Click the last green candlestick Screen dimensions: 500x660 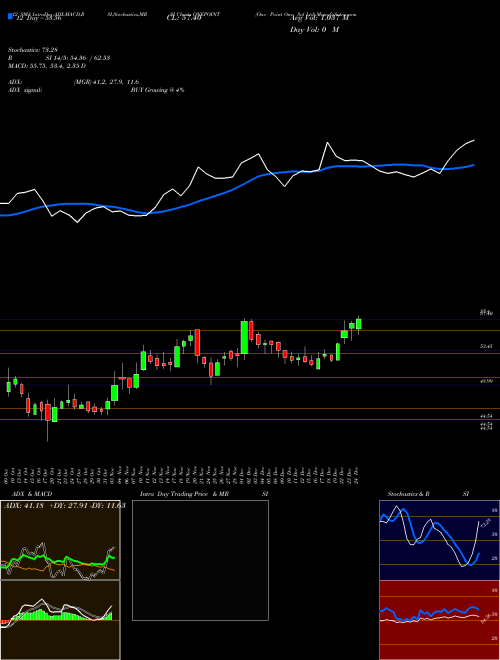pyautogui.click(x=359, y=324)
